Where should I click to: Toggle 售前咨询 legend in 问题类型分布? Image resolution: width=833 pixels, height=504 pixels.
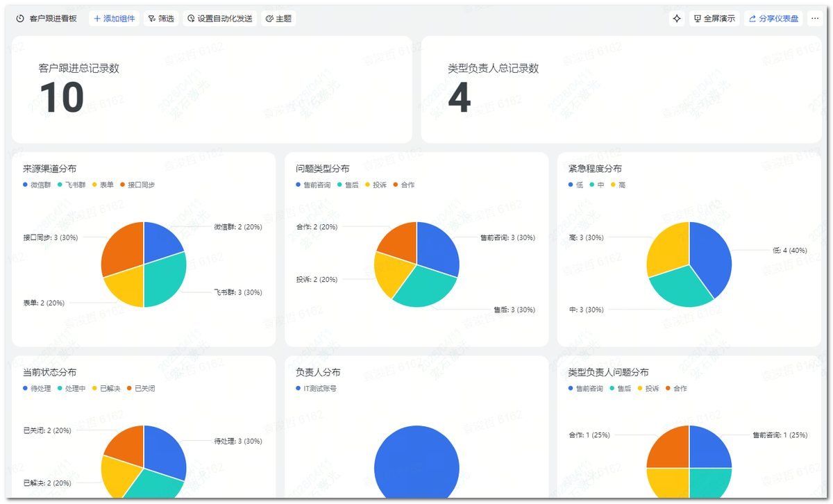click(313, 185)
